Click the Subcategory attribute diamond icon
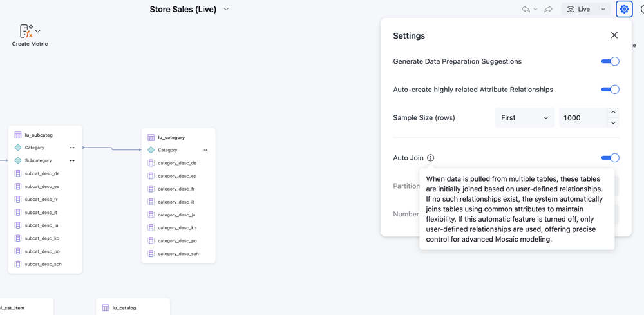This screenshot has height=315, width=644. pyautogui.click(x=18, y=160)
